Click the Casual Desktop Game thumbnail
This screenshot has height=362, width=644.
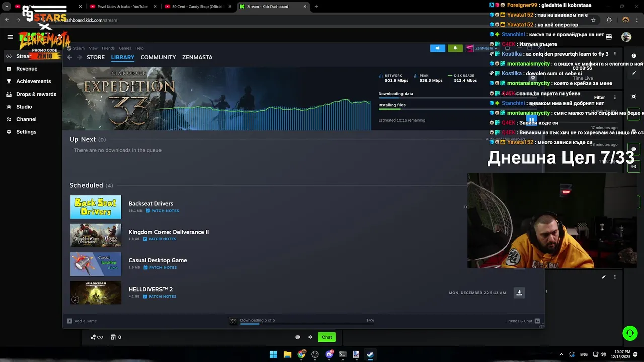point(96,264)
